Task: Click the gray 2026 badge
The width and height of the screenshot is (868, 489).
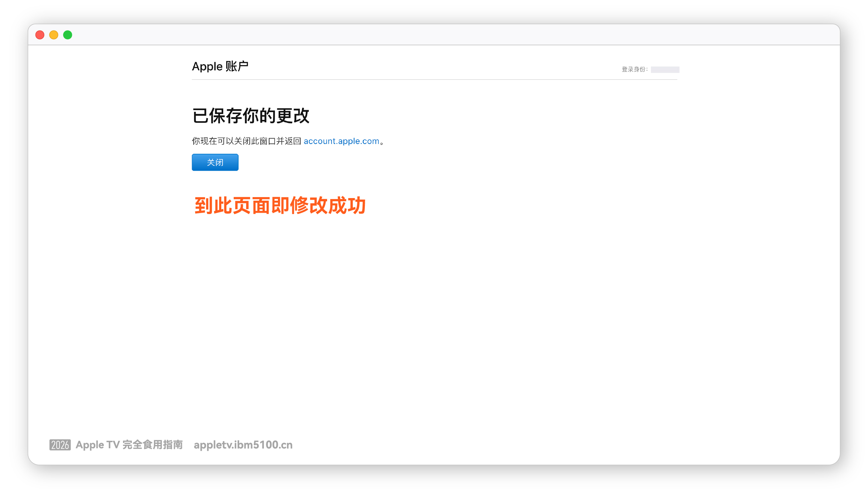Action: coord(60,445)
